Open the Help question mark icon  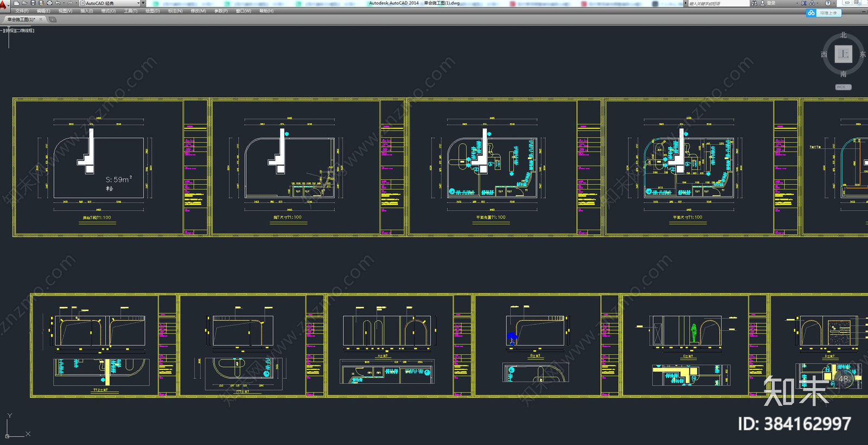[x=828, y=3]
